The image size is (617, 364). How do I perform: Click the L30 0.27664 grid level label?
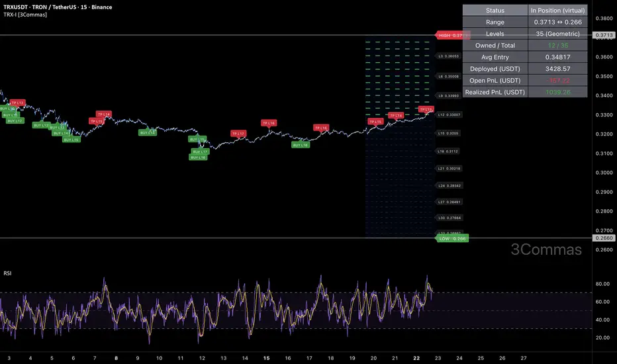(449, 218)
